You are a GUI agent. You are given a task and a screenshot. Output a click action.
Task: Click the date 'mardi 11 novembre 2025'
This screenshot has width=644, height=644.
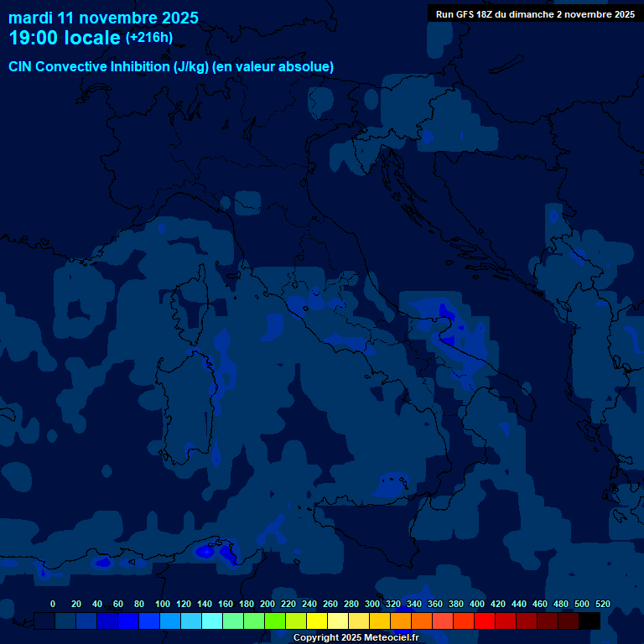(103, 18)
